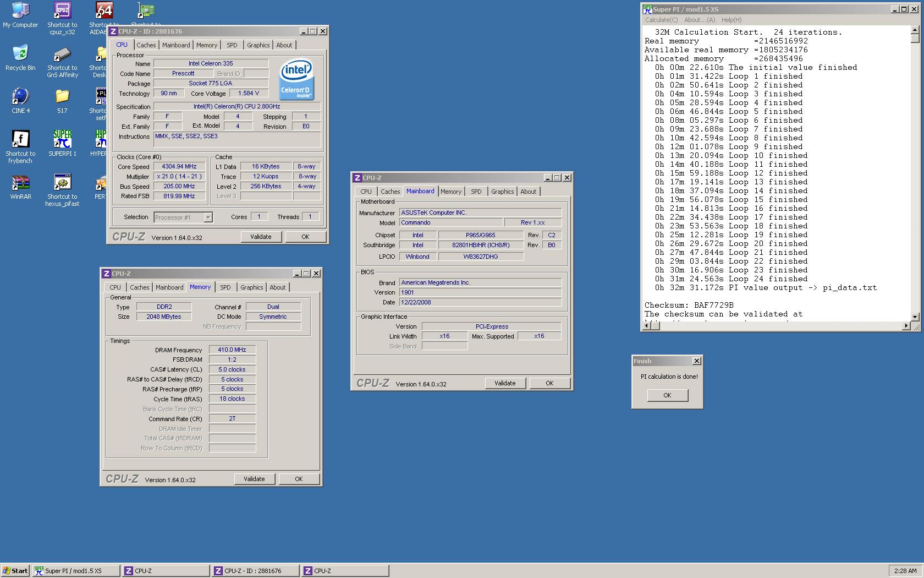Click the Checksum: BAF7729B line
This screenshot has height=578, width=924.
689,305
